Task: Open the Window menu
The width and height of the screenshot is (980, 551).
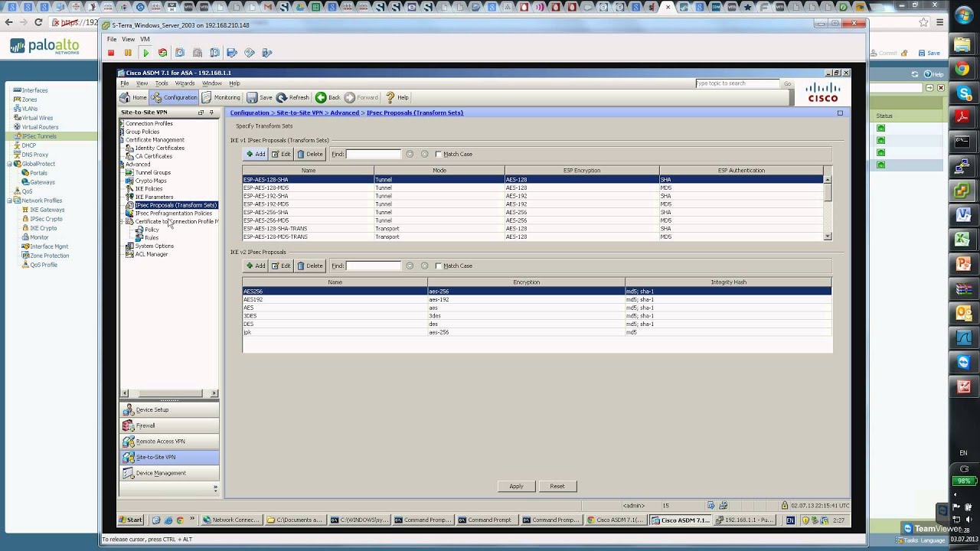Action: (x=211, y=83)
